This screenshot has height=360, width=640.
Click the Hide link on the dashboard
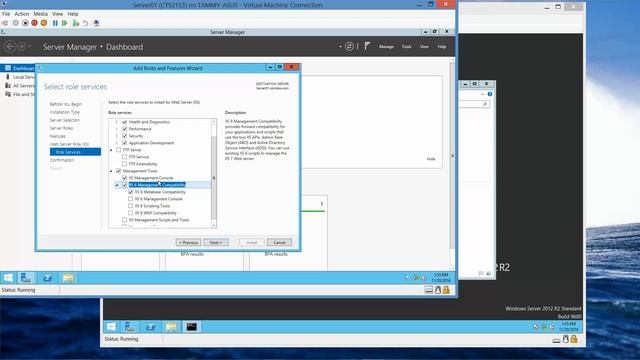pos(431,159)
